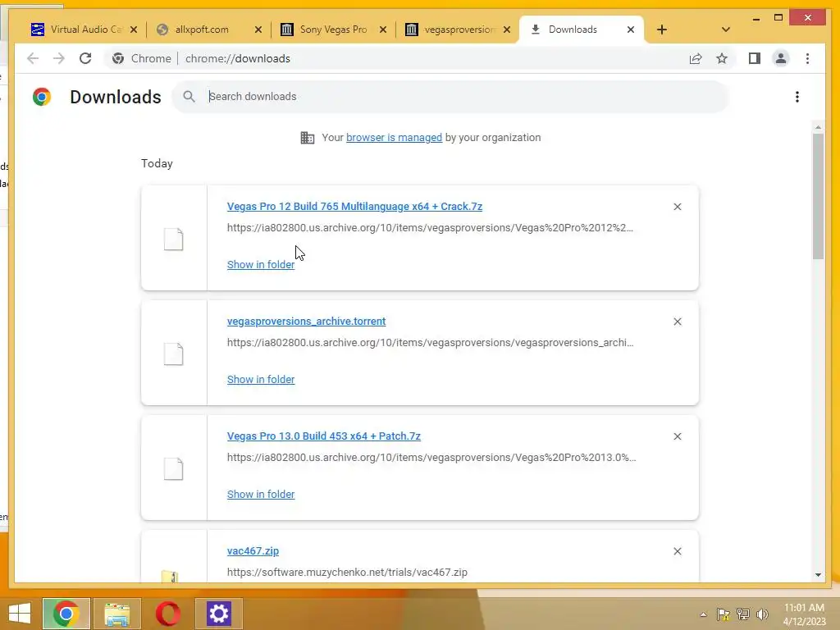840x630 pixels.
Task: Click the vertical scrollbar thumb
Action: tap(818, 196)
